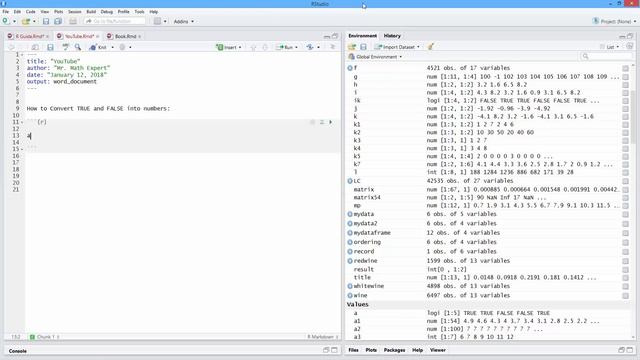Click the Environment search field
The image size is (640, 360).
coord(606,56)
